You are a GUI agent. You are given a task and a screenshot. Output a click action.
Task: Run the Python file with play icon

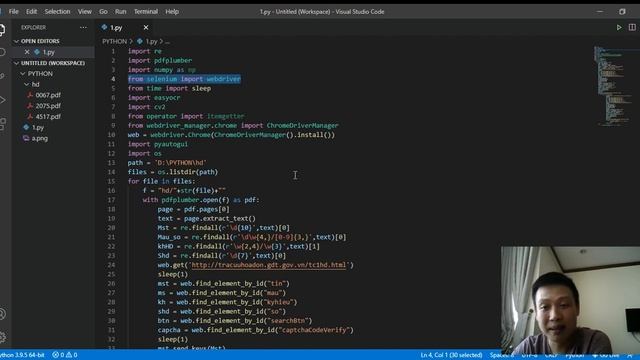619,27
